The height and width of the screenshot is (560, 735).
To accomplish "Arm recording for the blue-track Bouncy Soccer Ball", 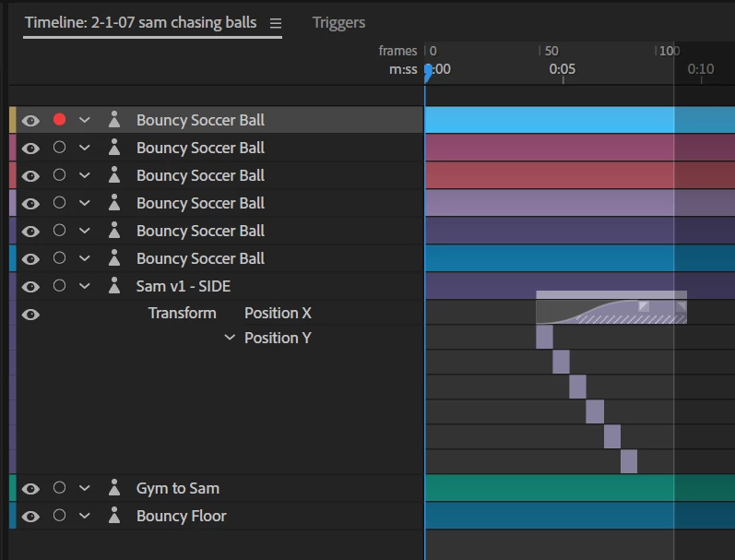I will pyautogui.click(x=59, y=258).
